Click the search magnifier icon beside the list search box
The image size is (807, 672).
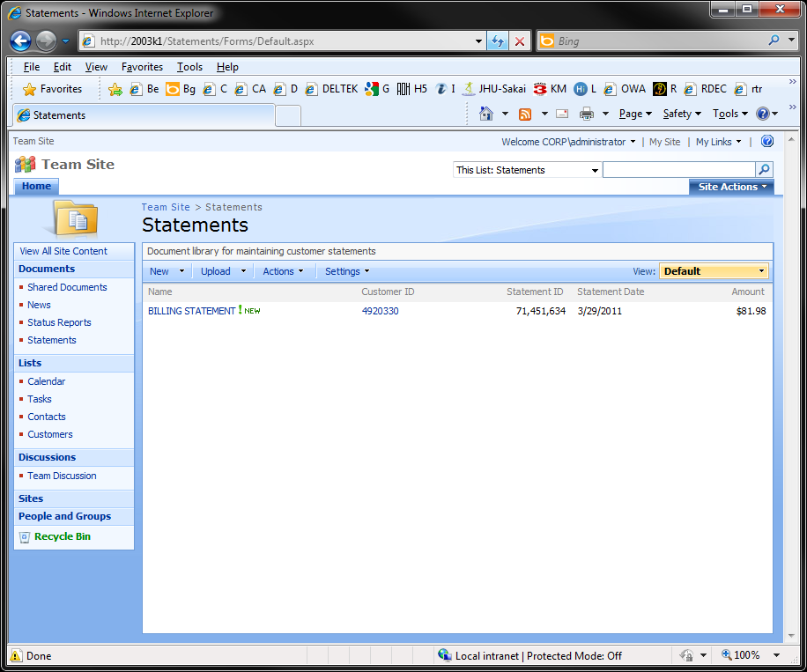click(763, 169)
